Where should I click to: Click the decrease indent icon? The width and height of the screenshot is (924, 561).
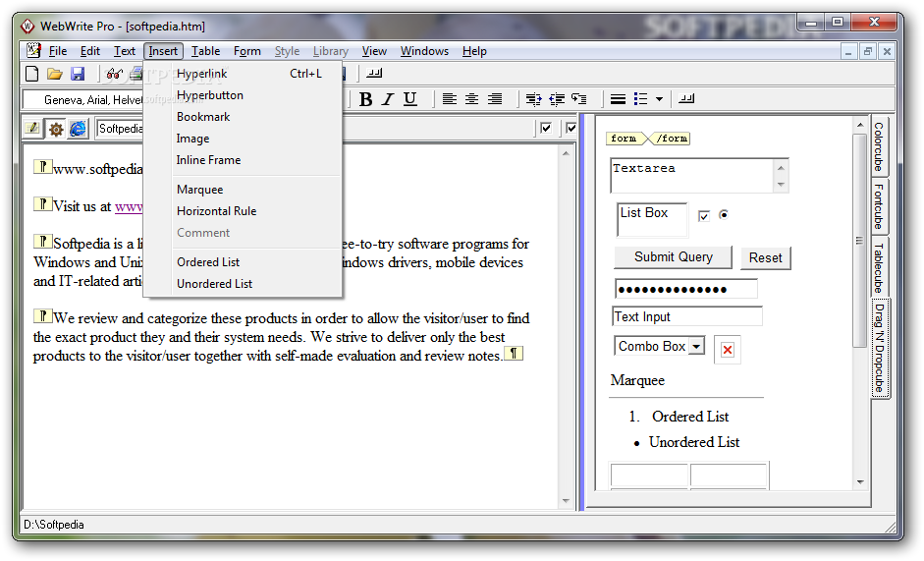(x=557, y=99)
